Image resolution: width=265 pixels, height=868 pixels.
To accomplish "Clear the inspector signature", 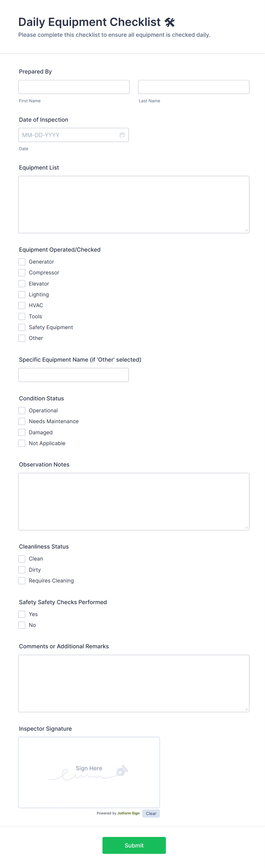I will pyautogui.click(x=151, y=813).
